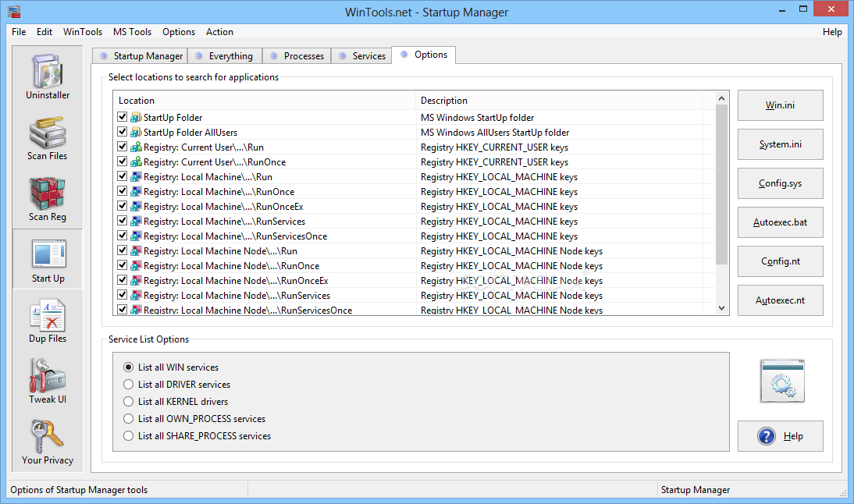854x504 pixels.
Task: Select the Options tab
Action: pyautogui.click(x=424, y=55)
